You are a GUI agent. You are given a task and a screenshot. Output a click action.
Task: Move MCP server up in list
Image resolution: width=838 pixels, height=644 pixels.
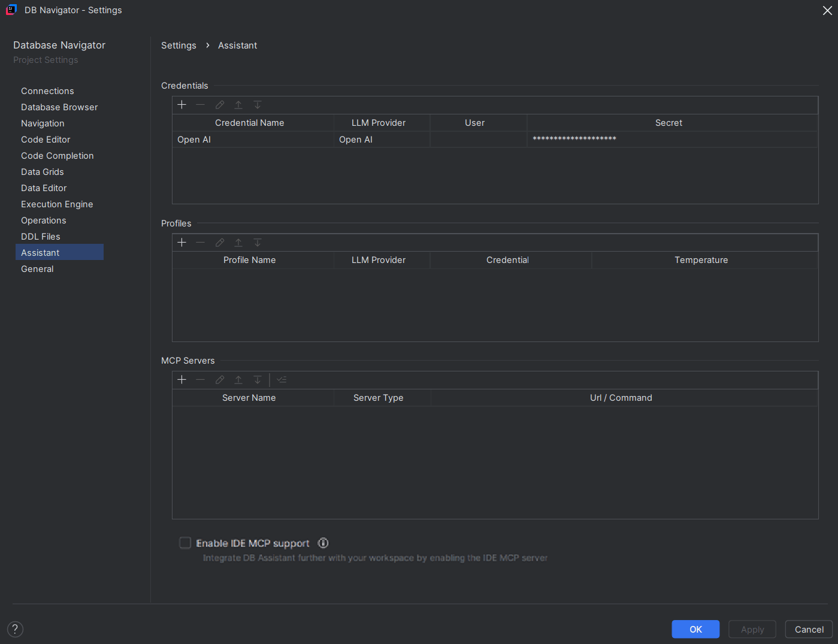[x=238, y=380]
